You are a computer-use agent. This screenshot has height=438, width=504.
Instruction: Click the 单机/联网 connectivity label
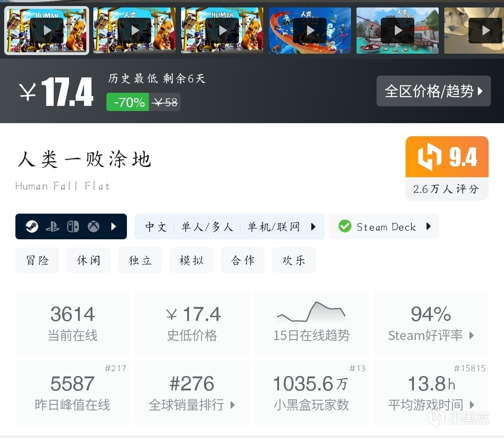pos(273,227)
